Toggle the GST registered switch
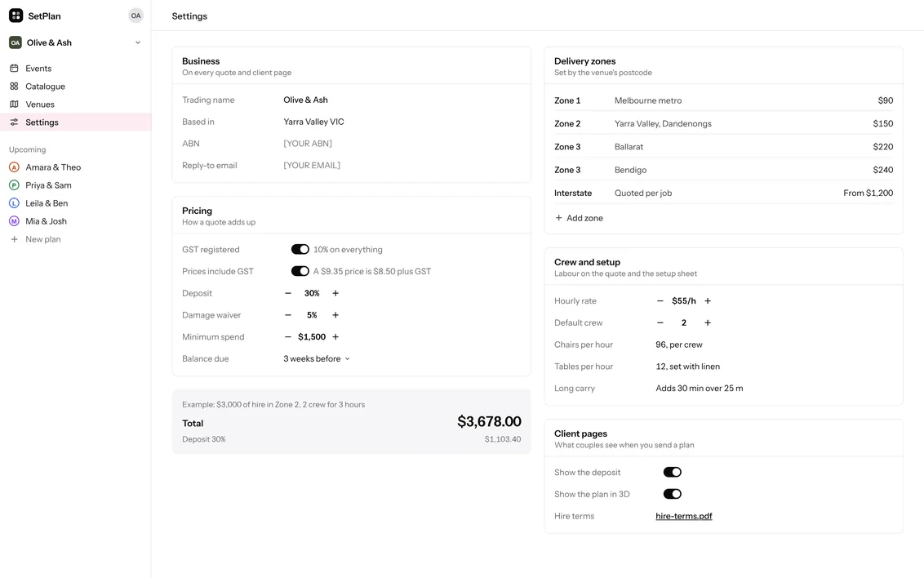The width and height of the screenshot is (924, 578). coord(300,249)
